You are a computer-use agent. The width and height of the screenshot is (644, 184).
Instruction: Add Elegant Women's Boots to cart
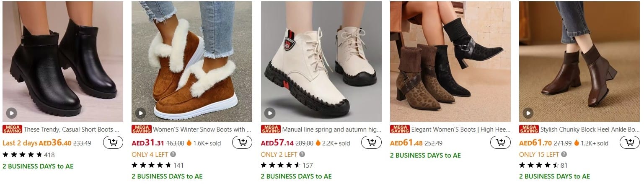click(x=500, y=143)
